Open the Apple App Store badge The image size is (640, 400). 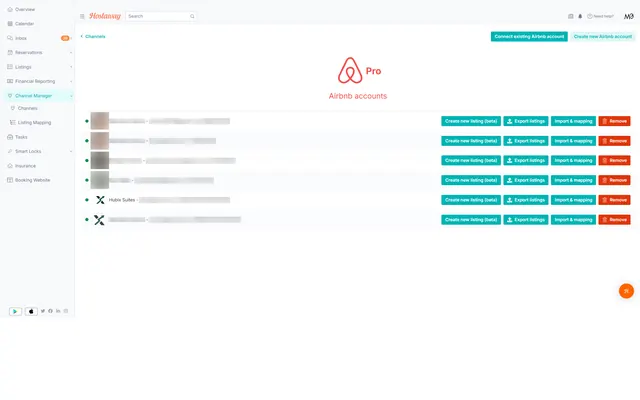click(x=31, y=311)
